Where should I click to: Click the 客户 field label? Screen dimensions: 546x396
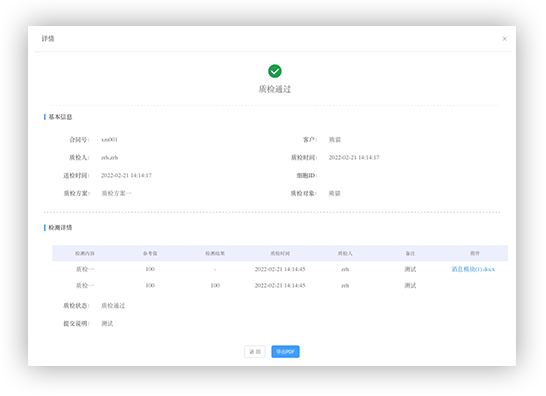(310, 140)
